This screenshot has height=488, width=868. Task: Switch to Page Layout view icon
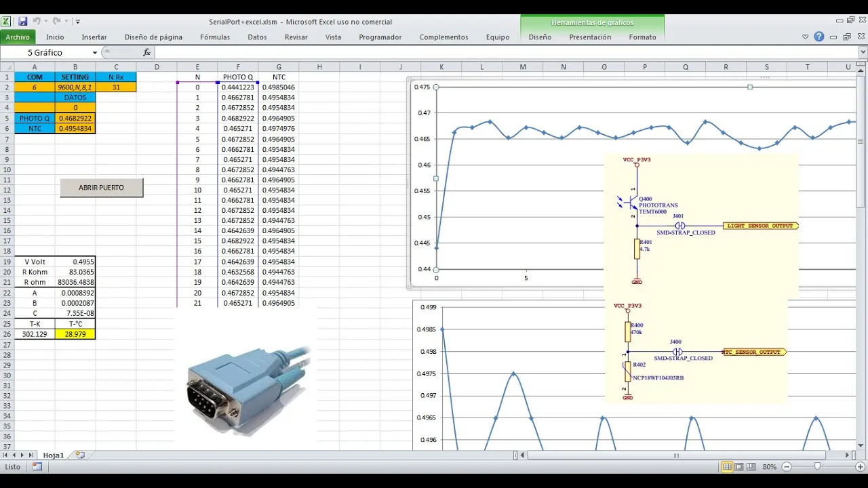pos(740,467)
